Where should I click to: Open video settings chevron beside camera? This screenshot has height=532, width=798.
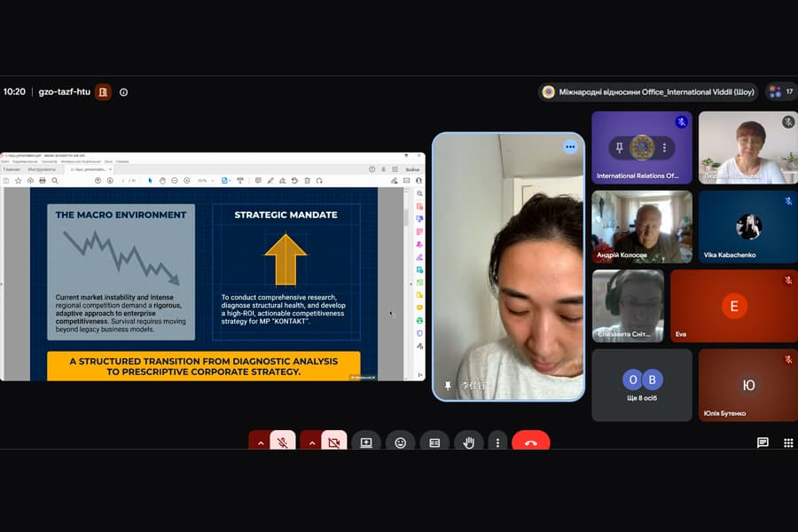pyautogui.click(x=311, y=442)
